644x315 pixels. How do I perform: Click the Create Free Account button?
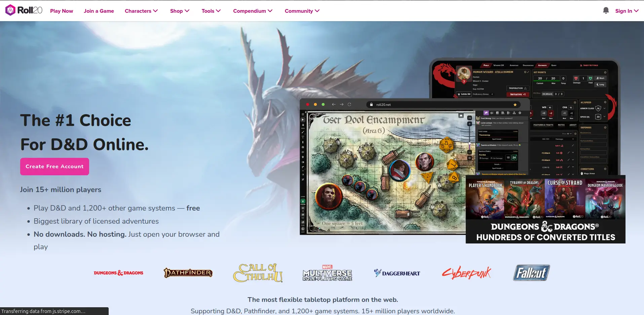point(54,167)
